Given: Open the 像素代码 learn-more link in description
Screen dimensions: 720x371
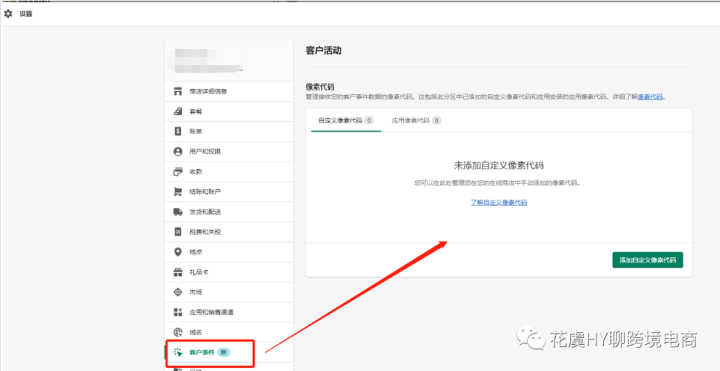Looking at the screenshot, I should coord(650,97).
